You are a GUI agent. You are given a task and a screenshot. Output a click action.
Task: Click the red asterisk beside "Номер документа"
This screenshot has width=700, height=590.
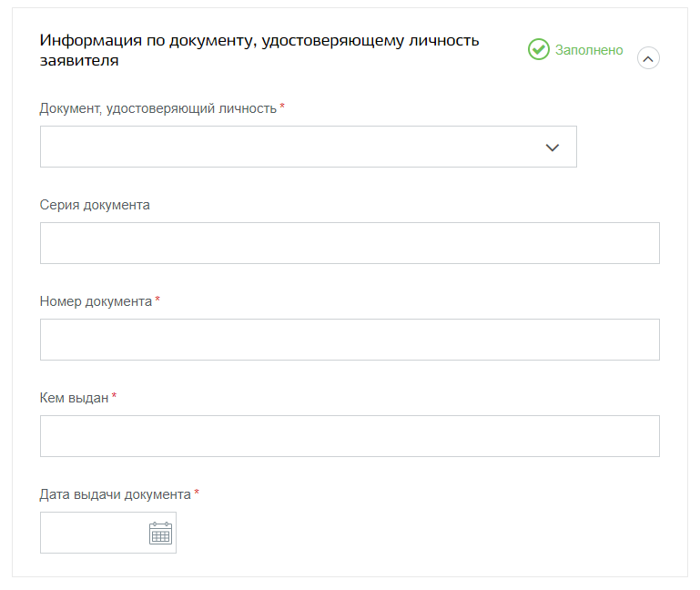(157, 300)
